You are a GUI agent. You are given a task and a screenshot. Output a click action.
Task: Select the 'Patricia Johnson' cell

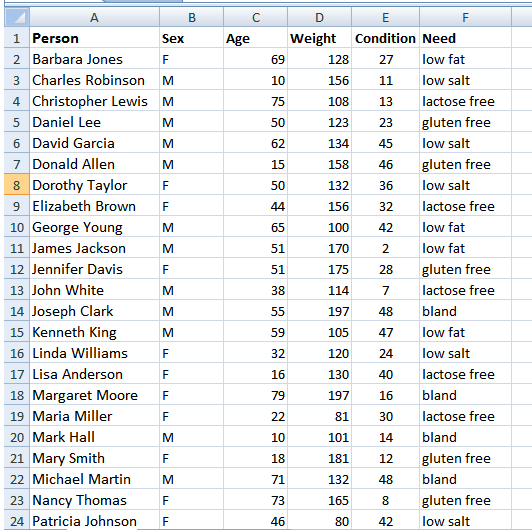(94, 520)
